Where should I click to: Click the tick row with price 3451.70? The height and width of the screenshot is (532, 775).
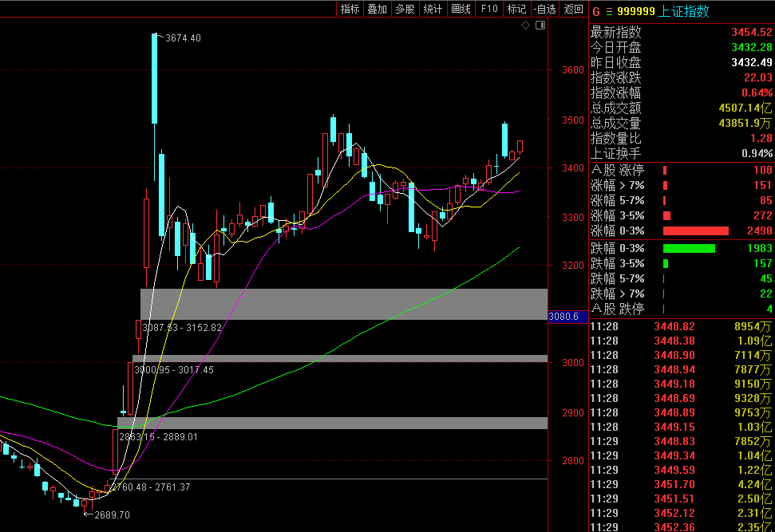pyautogui.click(x=681, y=485)
